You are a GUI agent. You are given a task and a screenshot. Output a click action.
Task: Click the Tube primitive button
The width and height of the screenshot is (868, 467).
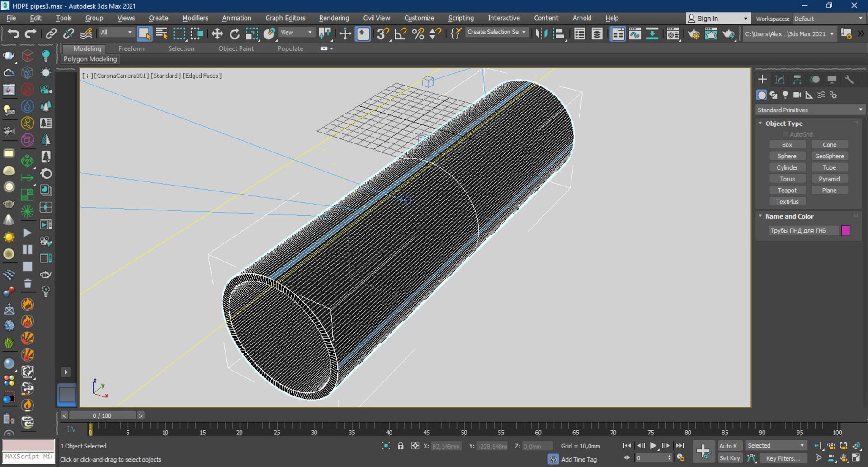[829, 167]
